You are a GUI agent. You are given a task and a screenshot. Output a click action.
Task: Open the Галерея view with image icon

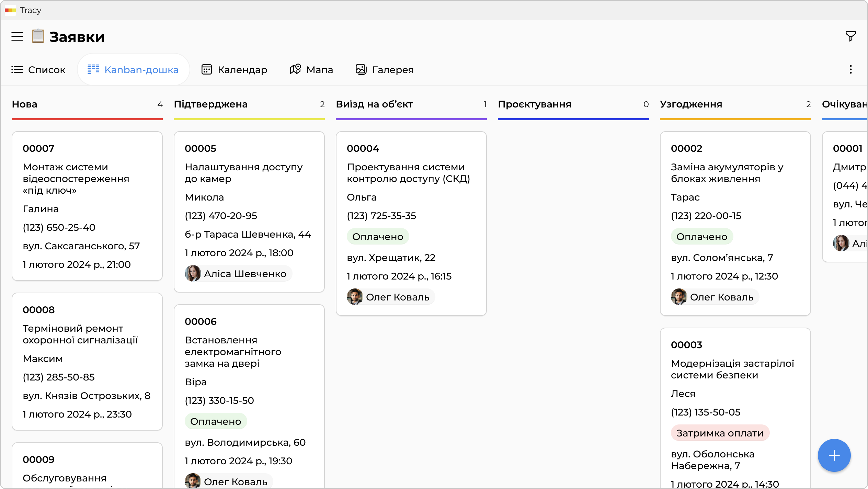coord(361,69)
